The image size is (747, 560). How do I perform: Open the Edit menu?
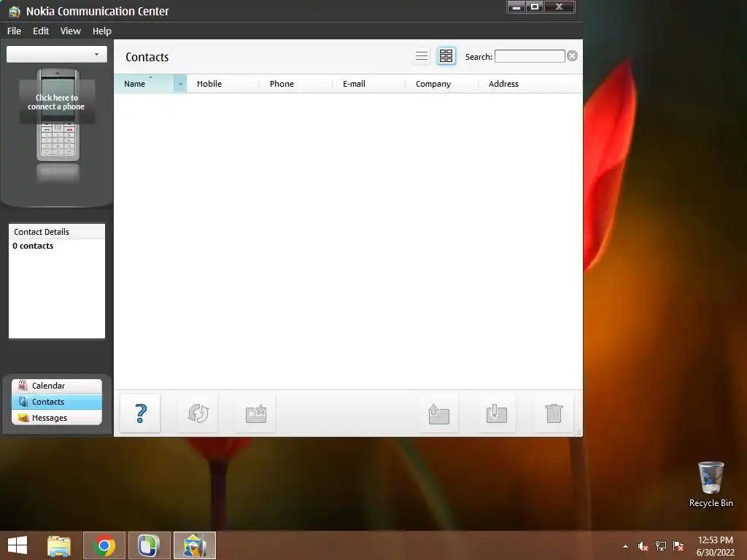[x=41, y=31]
